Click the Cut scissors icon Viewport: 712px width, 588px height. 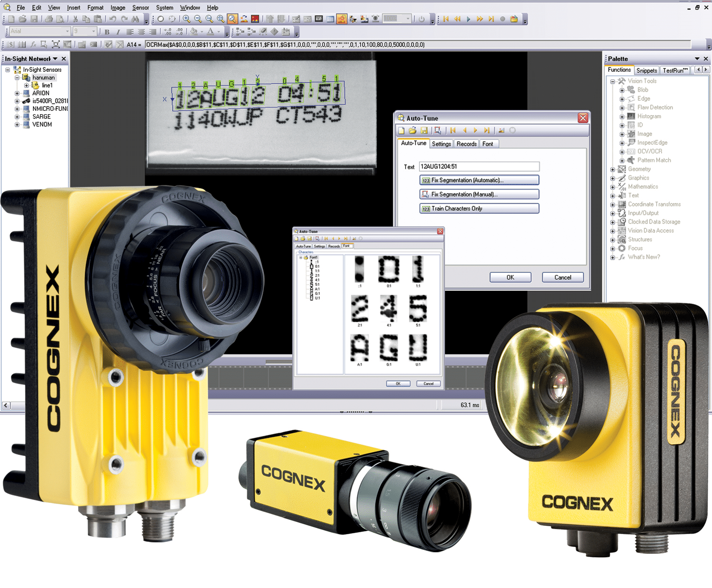click(75, 19)
